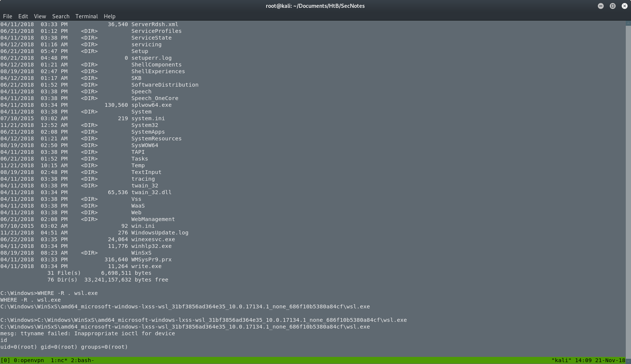Click the title bar showing HtB/SecNotes path
Image resolution: width=631 pixels, height=364 pixels.
point(315,6)
